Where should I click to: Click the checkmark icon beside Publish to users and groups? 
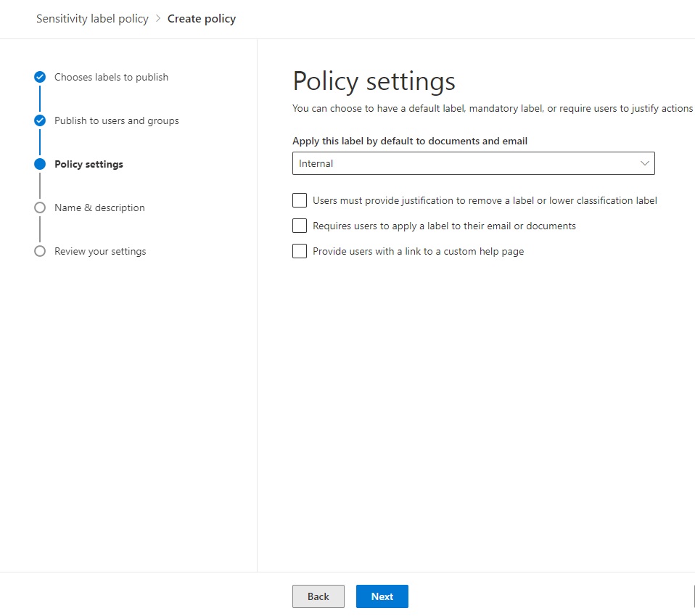(39, 120)
